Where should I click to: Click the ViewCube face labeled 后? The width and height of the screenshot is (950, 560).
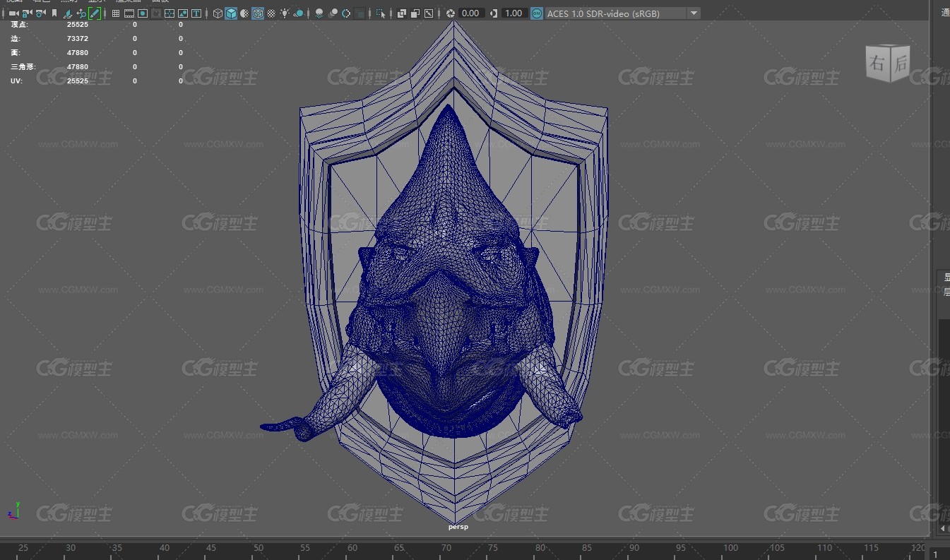[900, 62]
